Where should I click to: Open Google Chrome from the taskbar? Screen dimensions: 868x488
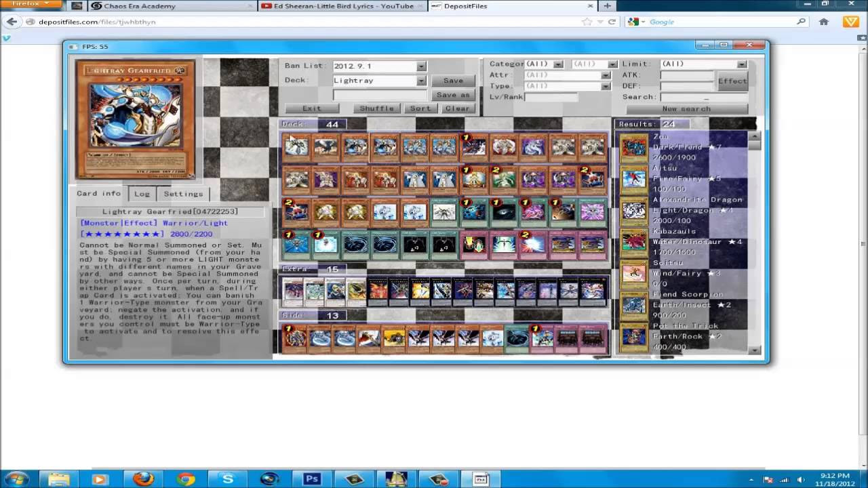[x=185, y=479]
